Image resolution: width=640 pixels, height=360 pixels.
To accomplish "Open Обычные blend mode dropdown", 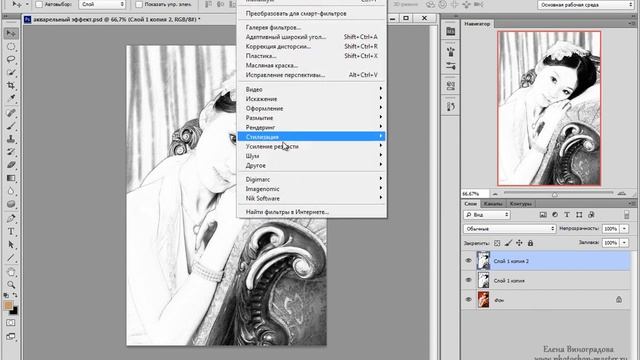I will tap(510, 229).
